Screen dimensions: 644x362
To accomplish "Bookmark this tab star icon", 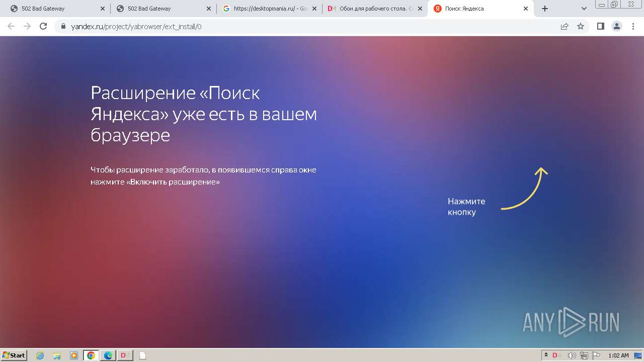I will [x=581, y=26].
